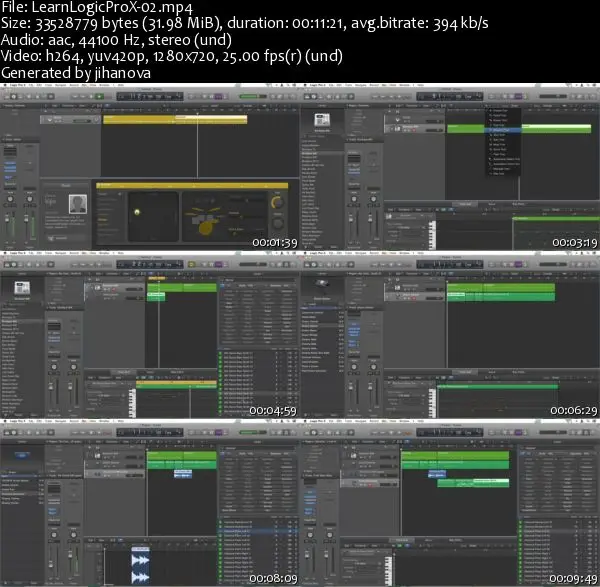
Task: Click Library instrument image in 00:06:29 frame
Action: 322,284
